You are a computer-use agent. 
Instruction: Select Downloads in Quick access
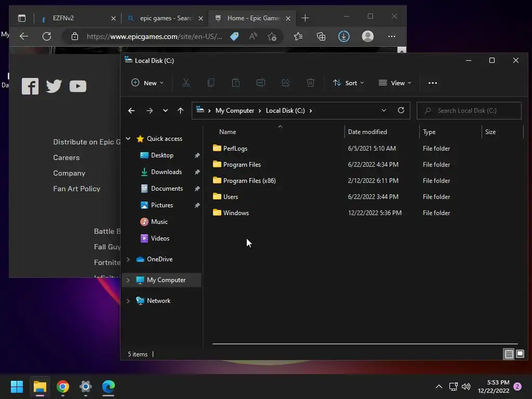click(166, 172)
